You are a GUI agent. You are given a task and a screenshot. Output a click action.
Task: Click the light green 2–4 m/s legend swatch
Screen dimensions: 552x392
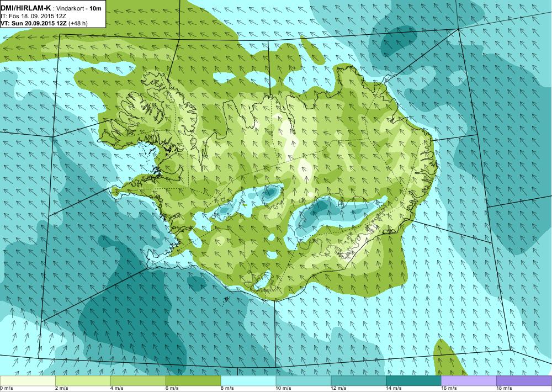[x=83, y=380]
